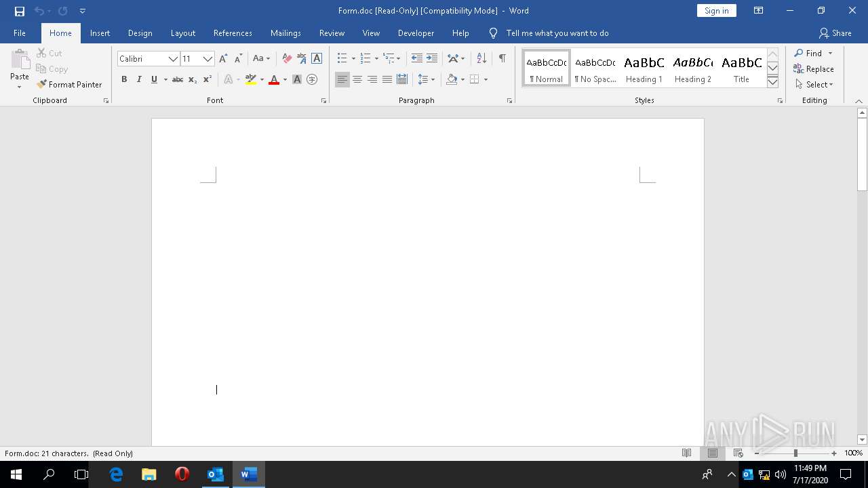
Task: Switch to Read Mode view
Action: pos(686,453)
